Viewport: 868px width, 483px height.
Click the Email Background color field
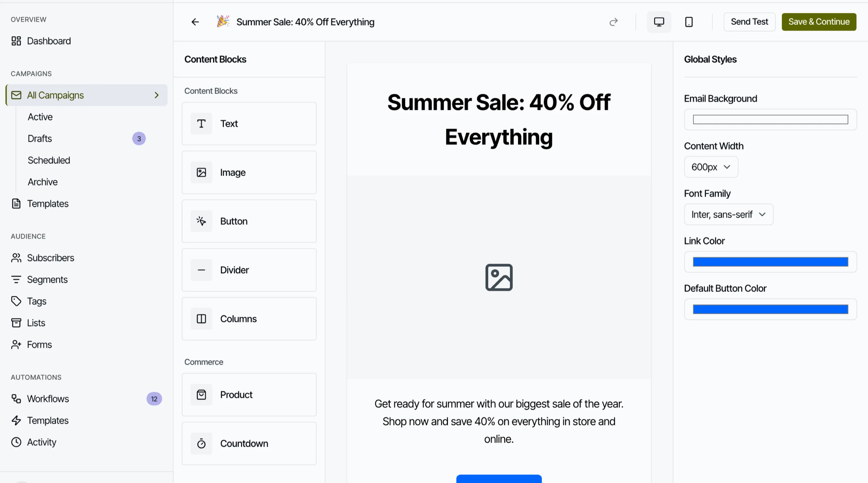pos(770,120)
